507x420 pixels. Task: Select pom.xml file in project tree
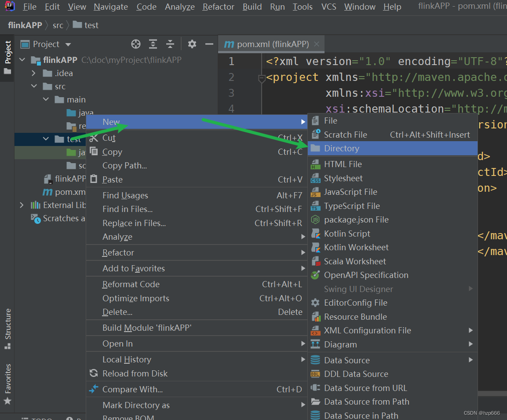(69, 192)
